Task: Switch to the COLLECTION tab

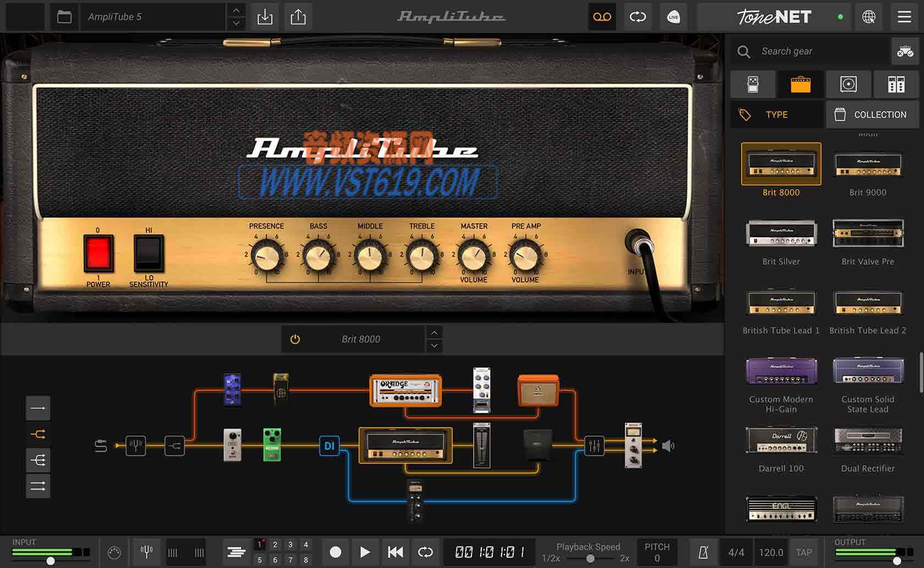Action: coord(872,114)
